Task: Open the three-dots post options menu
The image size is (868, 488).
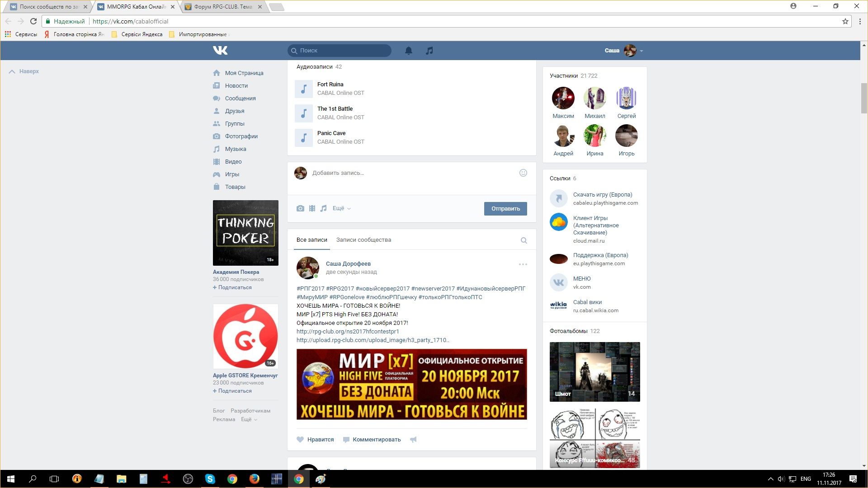Action: tap(523, 264)
